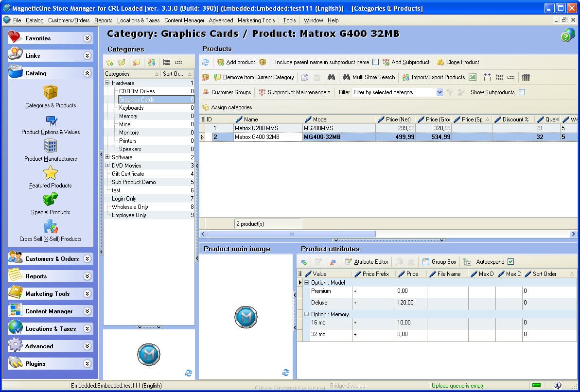Screen dimensions: 580x392
Task: Open Special Products section
Action: point(50,204)
